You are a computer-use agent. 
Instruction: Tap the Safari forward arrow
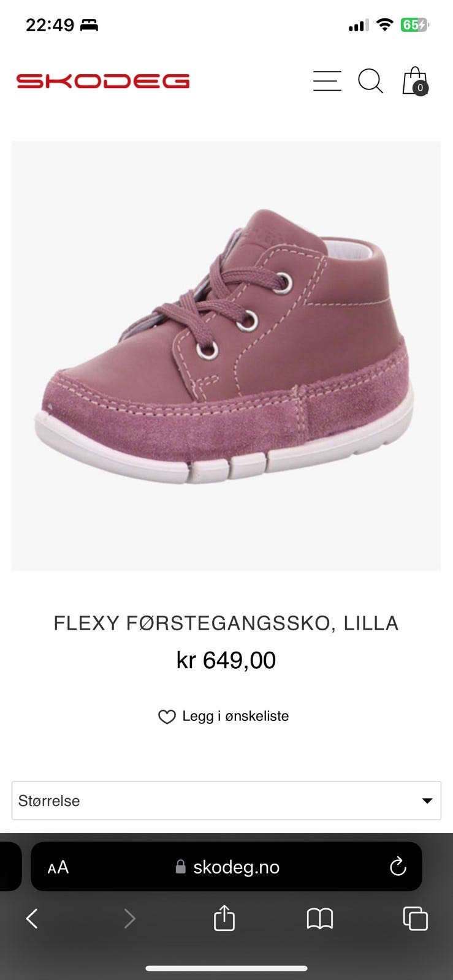[x=129, y=918]
